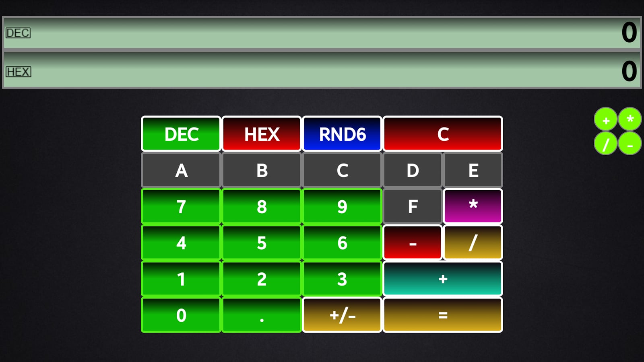Tap the hex digit E key
The width and height of the screenshot is (644, 362).
tap(473, 170)
